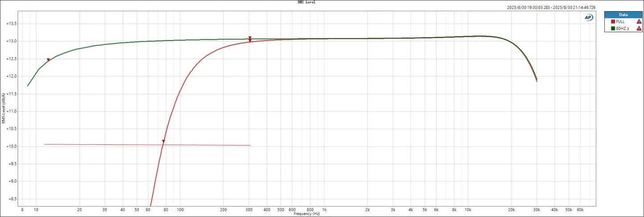The height and width of the screenshot is (217, 644).
Task: Click the timestamp range above the graph
Action: coord(551,8)
